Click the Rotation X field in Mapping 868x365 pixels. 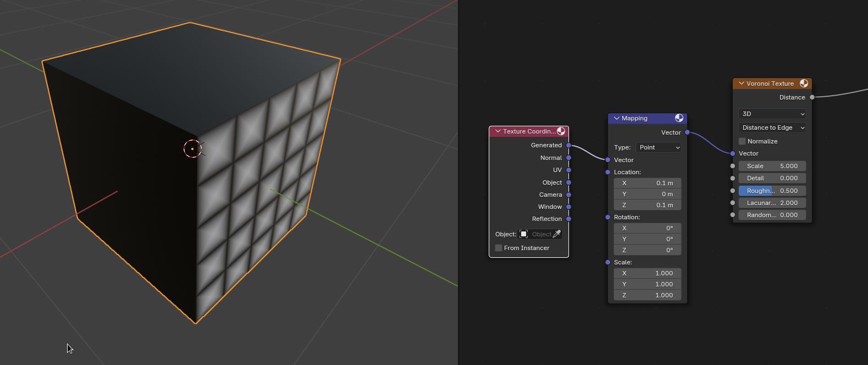click(x=648, y=228)
